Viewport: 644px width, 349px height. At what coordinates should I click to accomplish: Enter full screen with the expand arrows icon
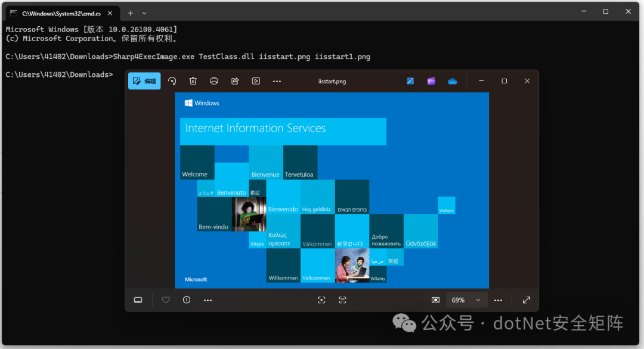[527, 300]
